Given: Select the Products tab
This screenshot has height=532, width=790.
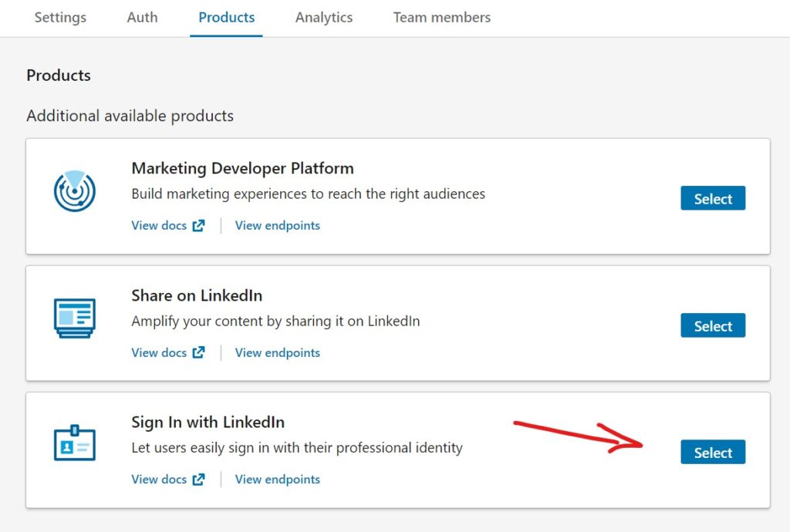Looking at the screenshot, I should [226, 18].
